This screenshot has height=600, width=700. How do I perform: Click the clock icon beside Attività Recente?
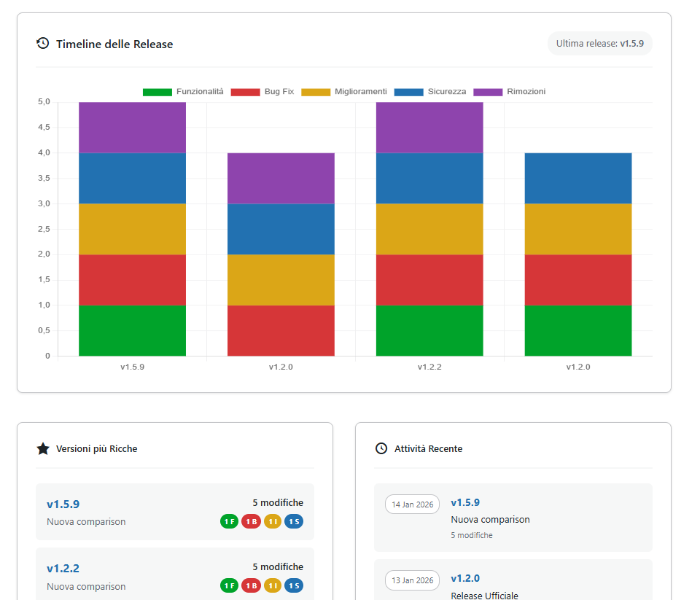point(381,448)
